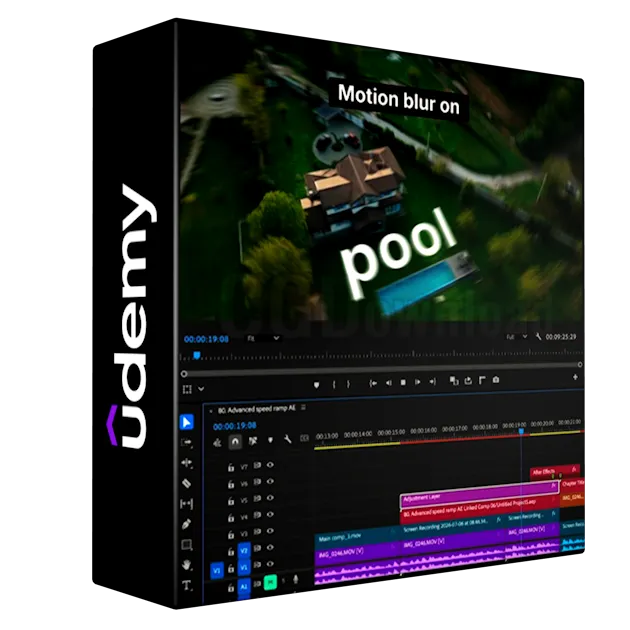Viewport: 630px width, 630px height.
Task: Stop playback in program monitor
Action: coord(403,382)
